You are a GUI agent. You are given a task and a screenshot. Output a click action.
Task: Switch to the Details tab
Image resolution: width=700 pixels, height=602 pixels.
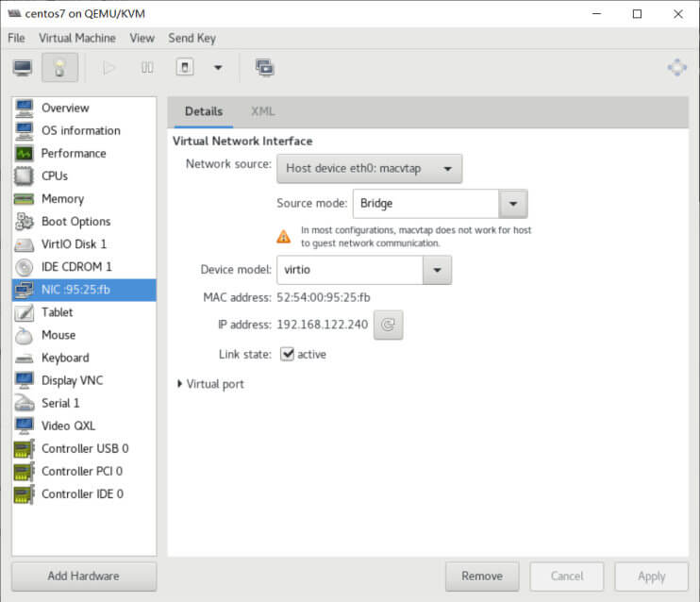[204, 111]
